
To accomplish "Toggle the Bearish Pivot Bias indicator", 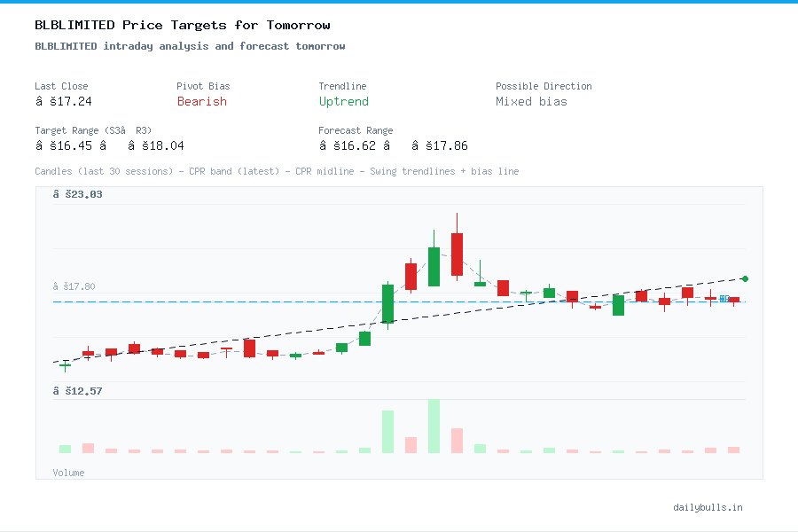I will coord(201,102).
